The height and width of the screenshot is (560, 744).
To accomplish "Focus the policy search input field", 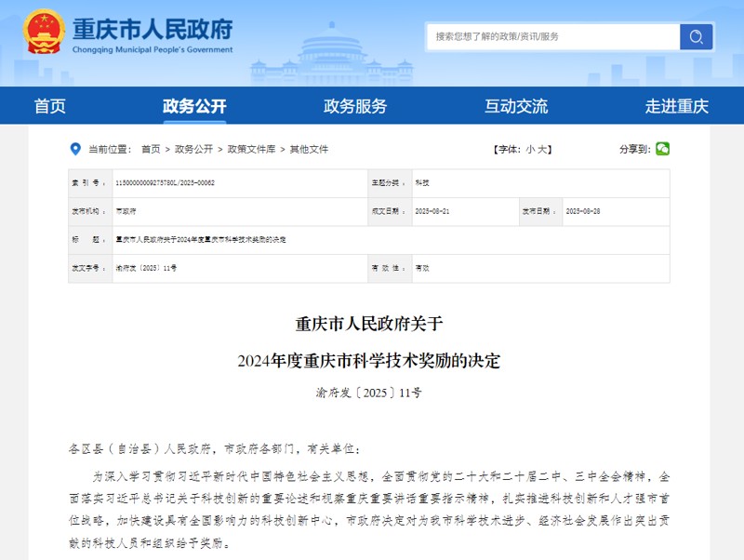I will [x=553, y=36].
